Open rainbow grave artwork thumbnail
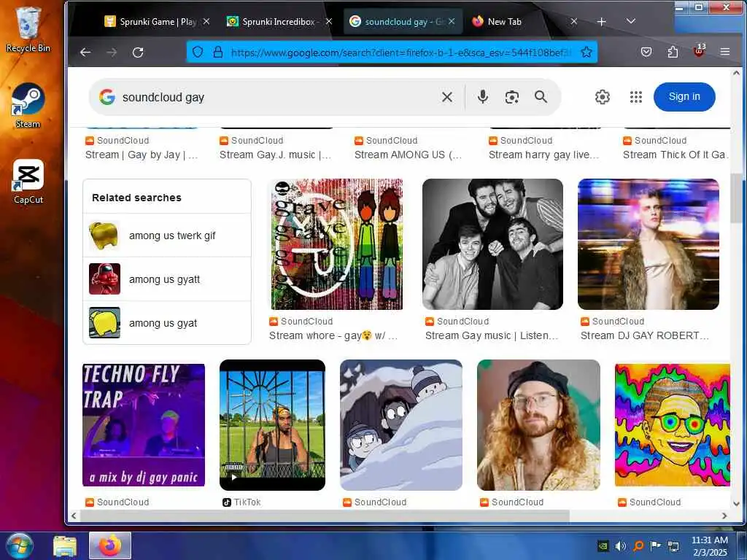Image resolution: width=747 pixels, height=560 pixels. (337, 244)
